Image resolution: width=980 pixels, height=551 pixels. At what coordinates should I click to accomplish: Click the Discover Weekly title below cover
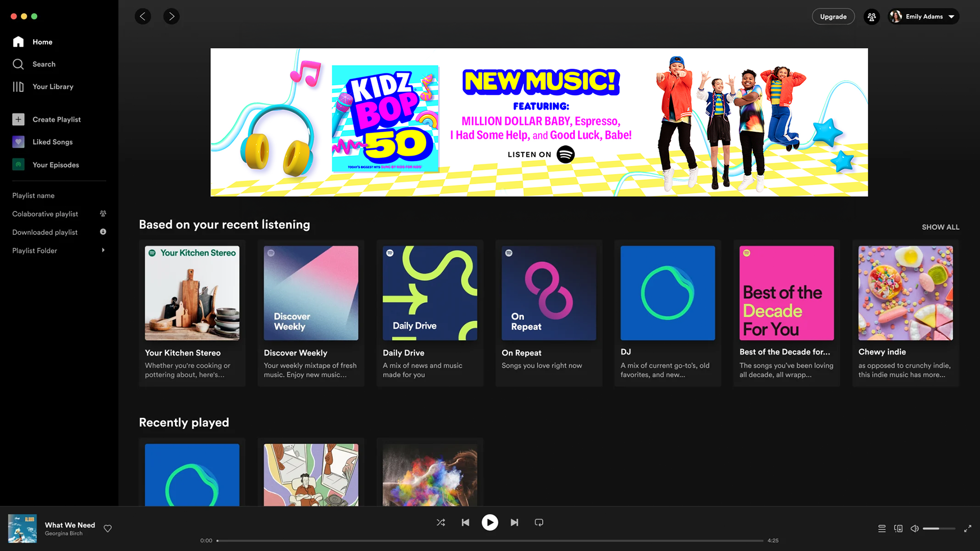pyautogui.click(x=296, y=353)
